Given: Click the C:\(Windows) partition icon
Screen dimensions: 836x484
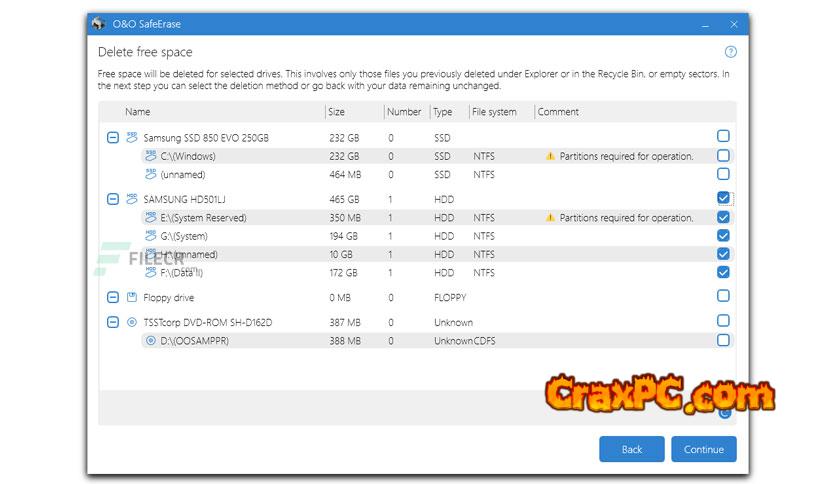Looking at the screenshot, I should click(x=151, y=156).
